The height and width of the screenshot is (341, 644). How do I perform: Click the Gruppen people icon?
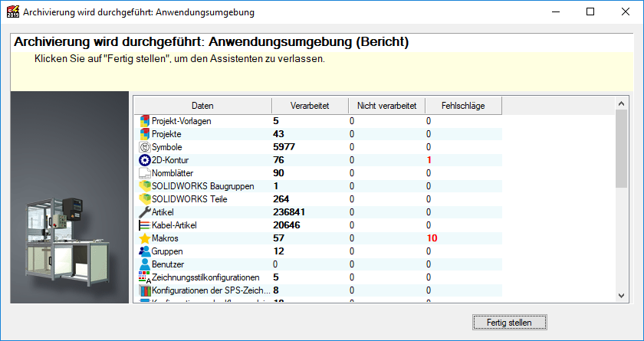coord(144,251)
